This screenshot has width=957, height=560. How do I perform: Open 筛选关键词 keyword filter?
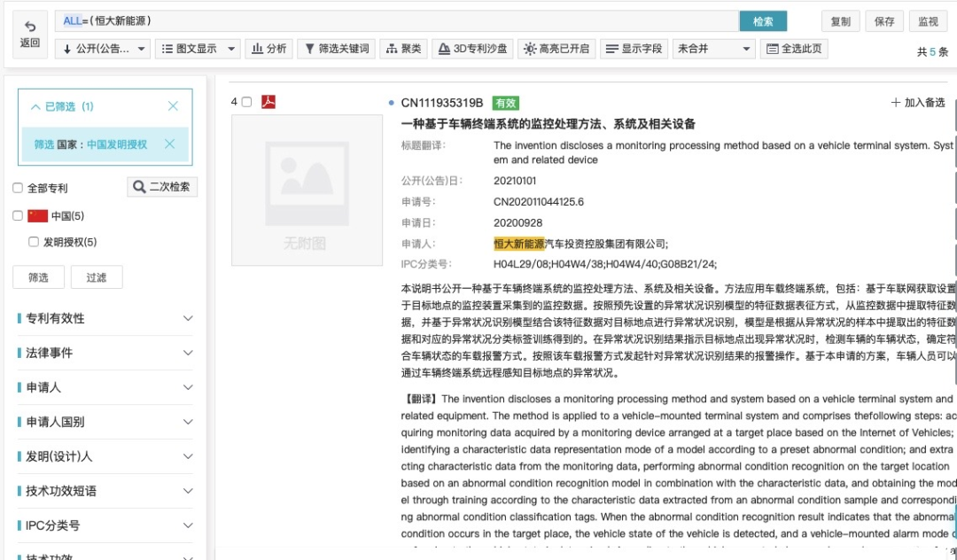tap(337, 49)
